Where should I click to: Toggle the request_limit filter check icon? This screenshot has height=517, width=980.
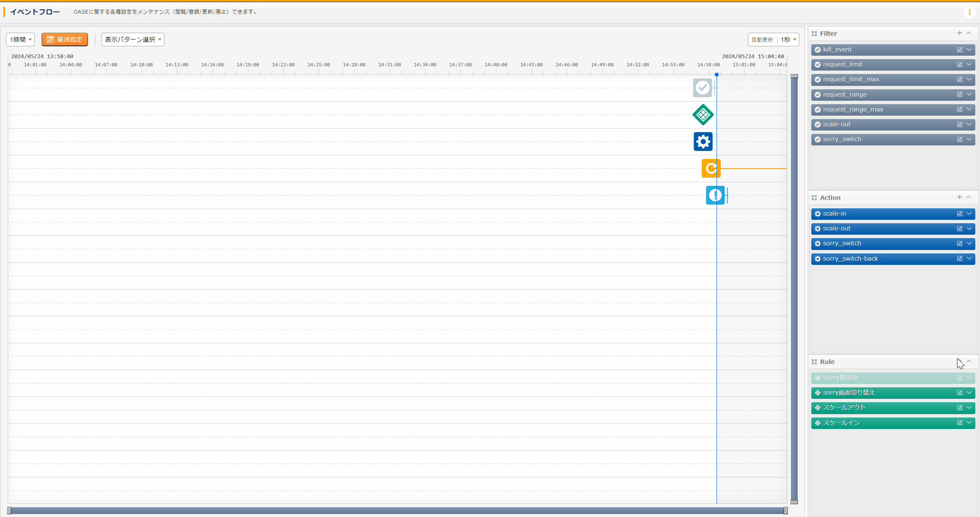pyautogui.click(x=818, y=65)
